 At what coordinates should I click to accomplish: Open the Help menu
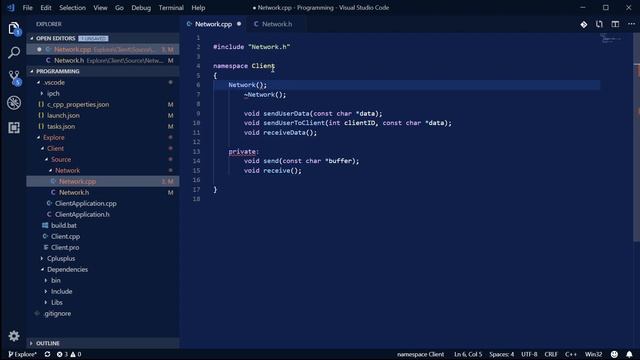coord(198,8)
